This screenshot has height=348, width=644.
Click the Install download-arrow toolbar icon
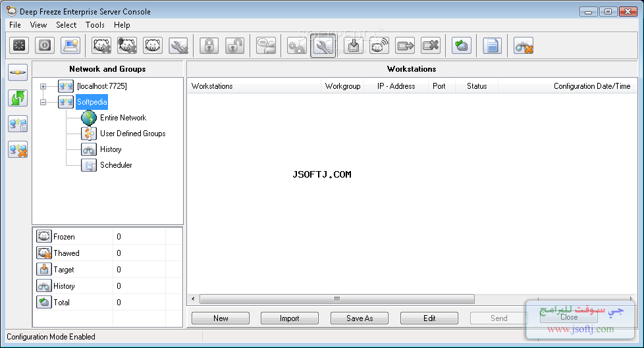tap(353, 45)
